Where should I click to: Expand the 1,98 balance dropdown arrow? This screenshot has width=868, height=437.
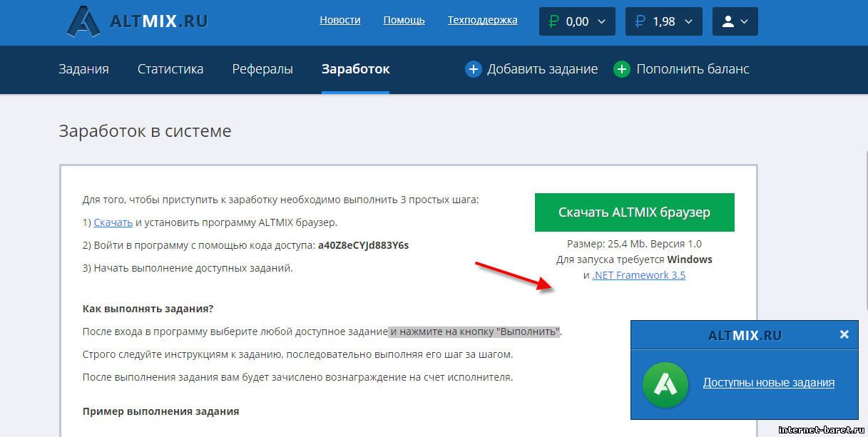[688, 21]
